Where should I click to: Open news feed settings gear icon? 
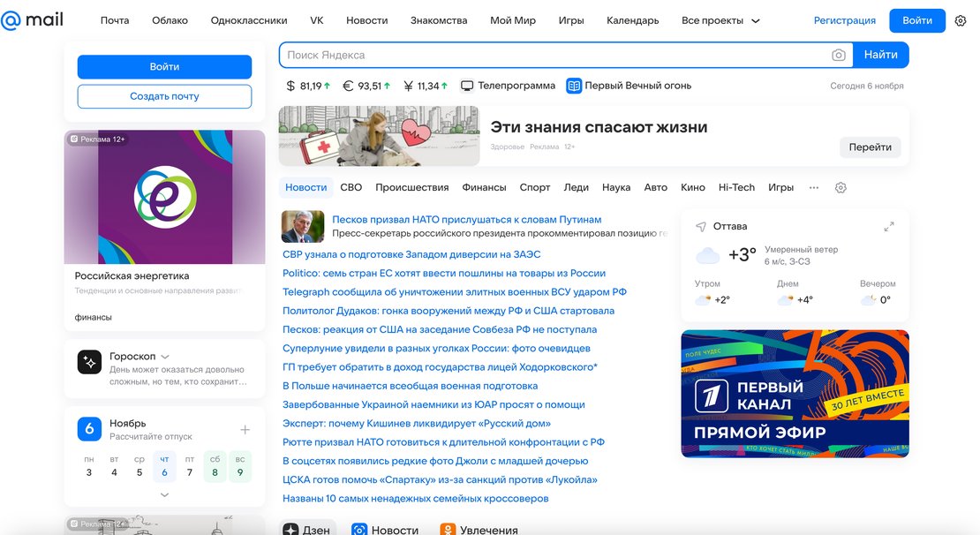pos(841,187)
